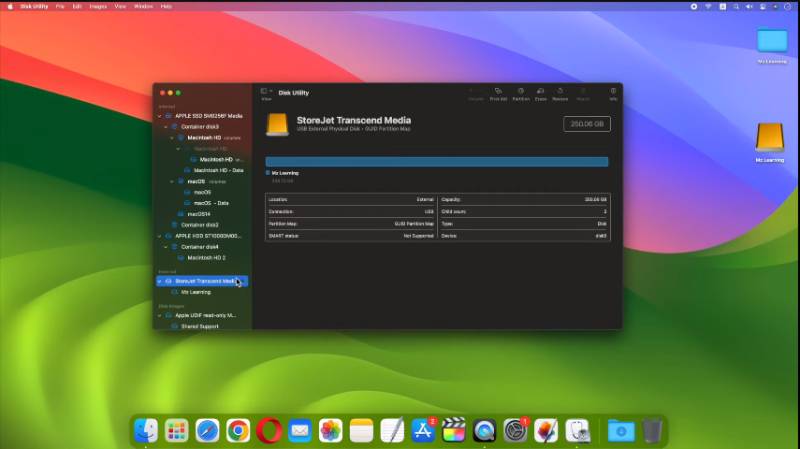800x449 pixels.
Task: Open Safari from the dock
Action: pyautogui.click(x=207, y=430)
